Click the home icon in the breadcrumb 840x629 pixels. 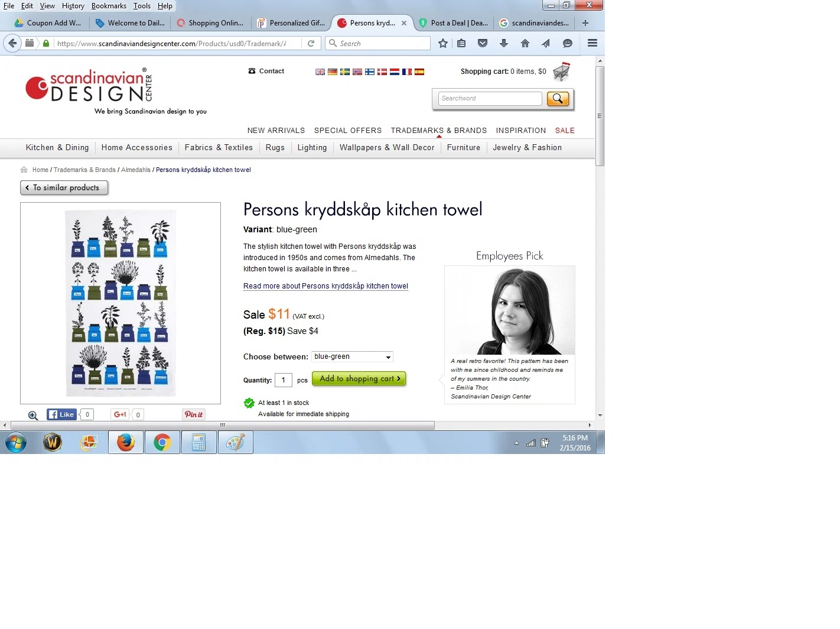tap(24, 170)
